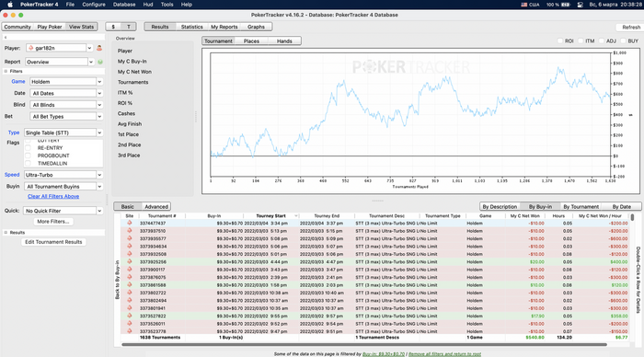
Task: Click the Edit Tournament Results button
Action: click(x=53, y=242)
